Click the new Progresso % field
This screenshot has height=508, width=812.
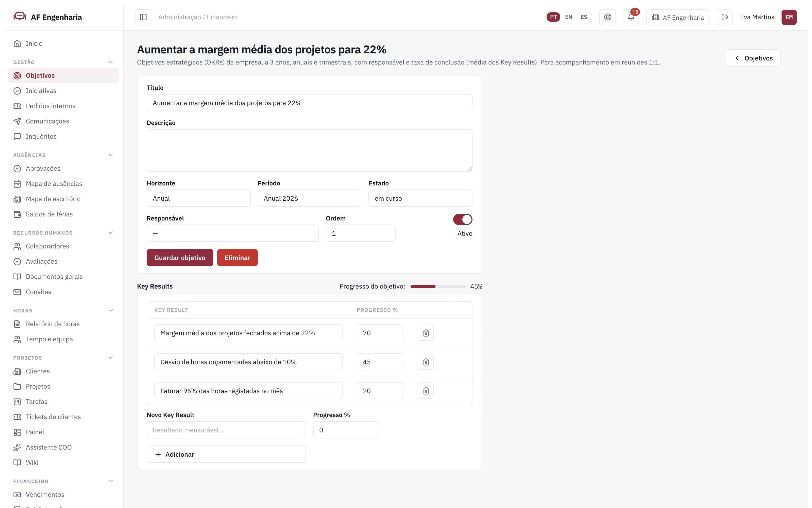tap(346, 430)
